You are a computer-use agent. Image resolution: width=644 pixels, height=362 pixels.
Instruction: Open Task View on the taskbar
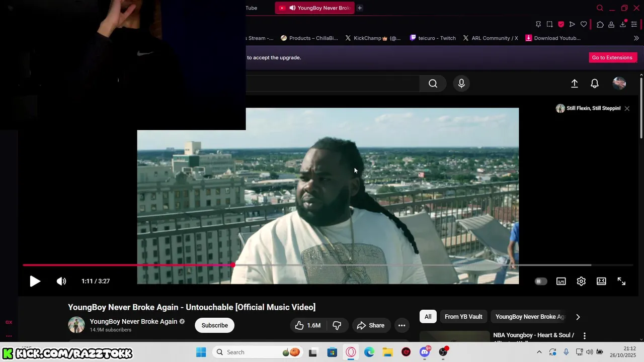(x=312, y=352)
